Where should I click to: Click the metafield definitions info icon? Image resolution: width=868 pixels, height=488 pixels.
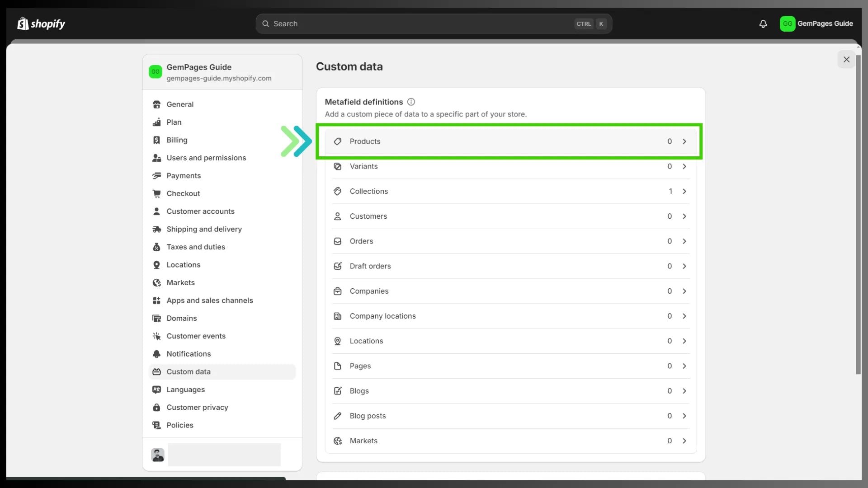point(411,102)
